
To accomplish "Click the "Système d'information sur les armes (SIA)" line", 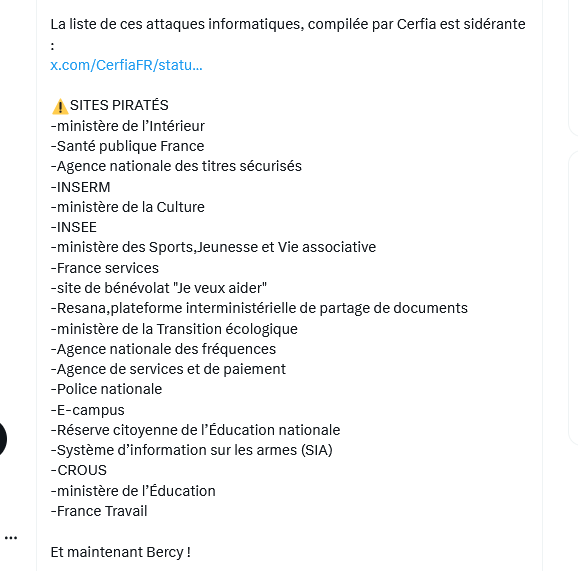I will coord(192,450).
